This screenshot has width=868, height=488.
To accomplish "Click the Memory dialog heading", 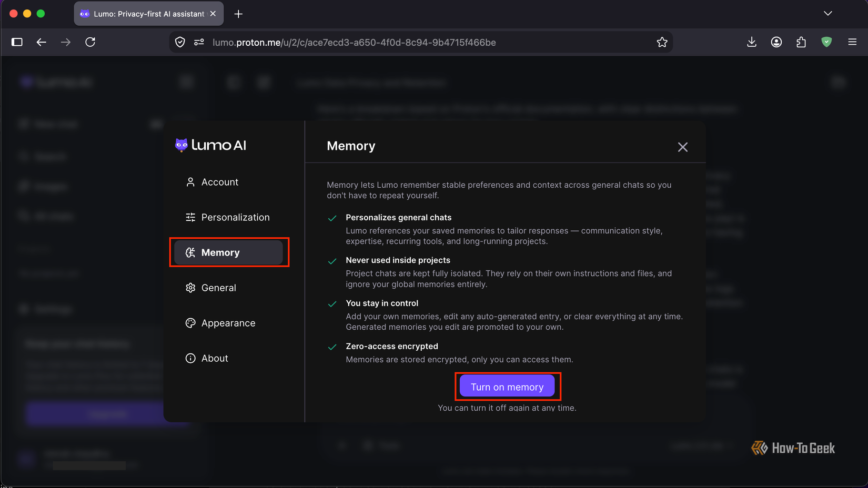I will coord(351,146).
